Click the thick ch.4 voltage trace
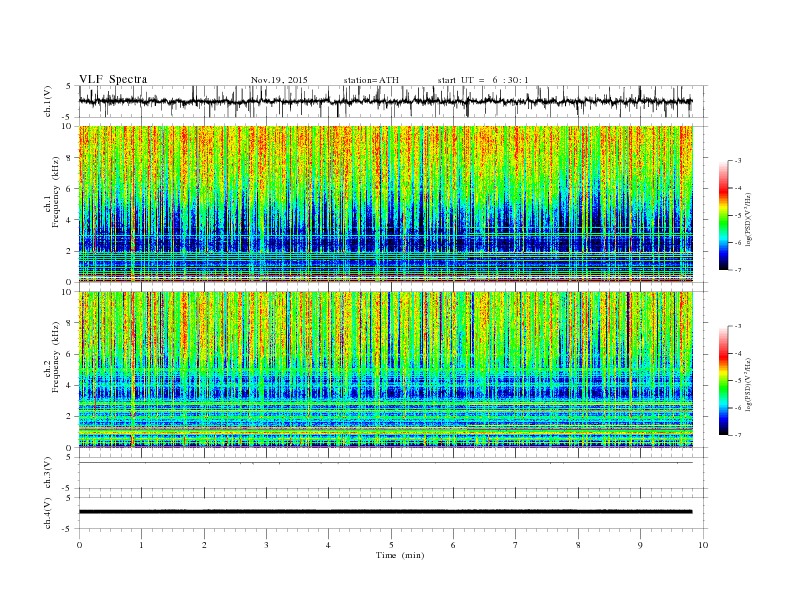 [385, 512]
